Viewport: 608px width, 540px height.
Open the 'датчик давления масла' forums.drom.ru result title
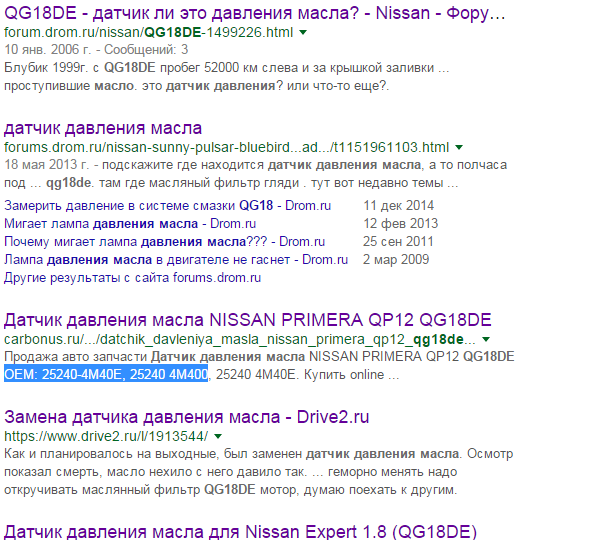[x=103, y=128]
